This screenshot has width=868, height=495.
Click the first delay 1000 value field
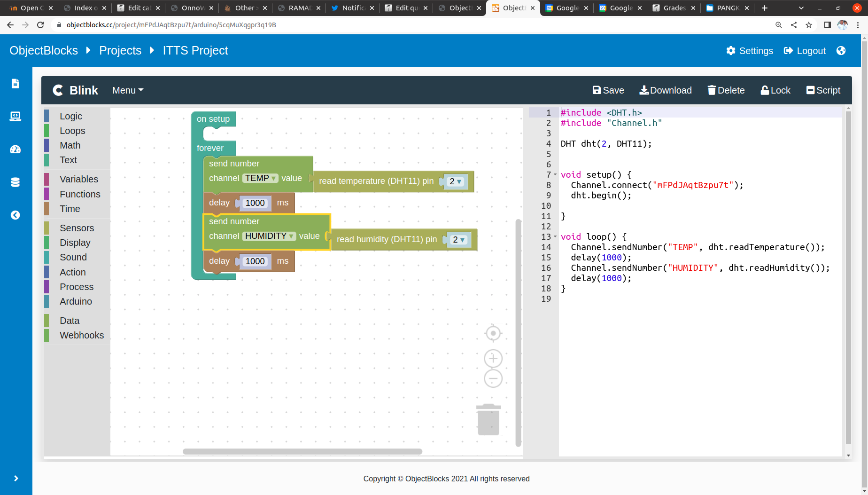click(x=255, y=203)
